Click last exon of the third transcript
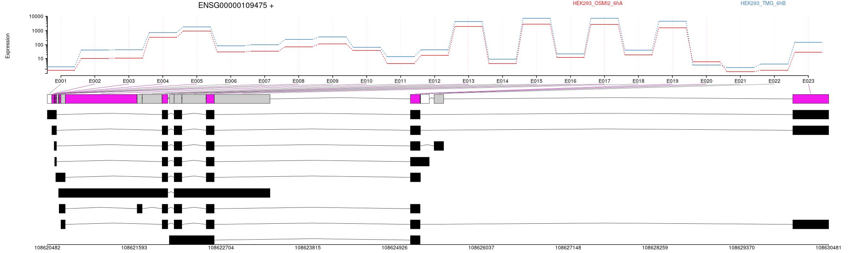The image size is (868, 253). pos(439,146)
